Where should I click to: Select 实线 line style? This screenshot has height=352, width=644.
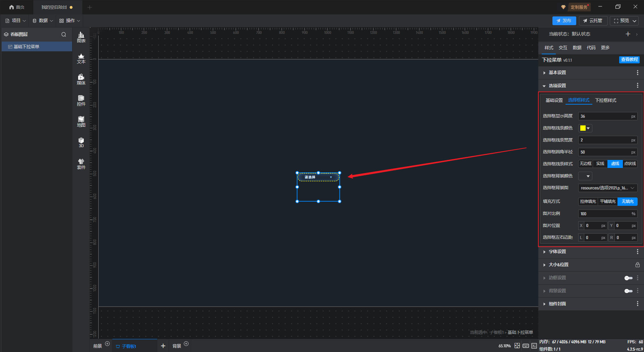(x=600, y=164)
